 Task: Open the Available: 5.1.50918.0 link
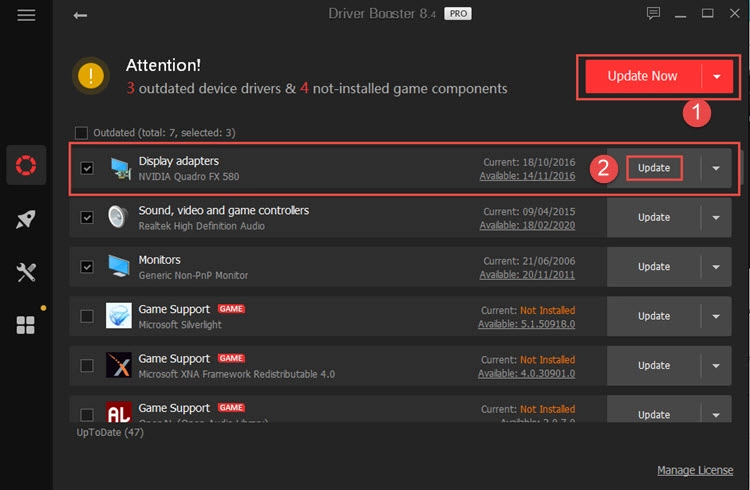(x=527, y=324)
